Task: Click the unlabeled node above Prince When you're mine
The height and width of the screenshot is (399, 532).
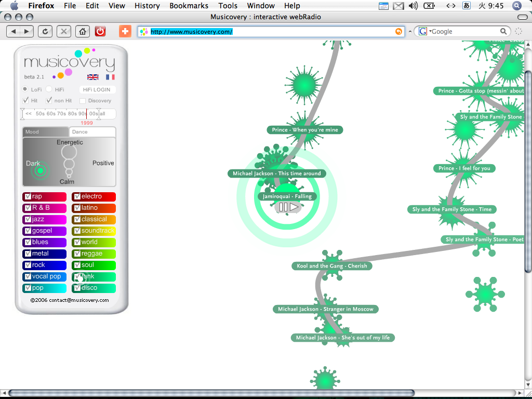Action: pyautogui.click(x=304, y=85)
